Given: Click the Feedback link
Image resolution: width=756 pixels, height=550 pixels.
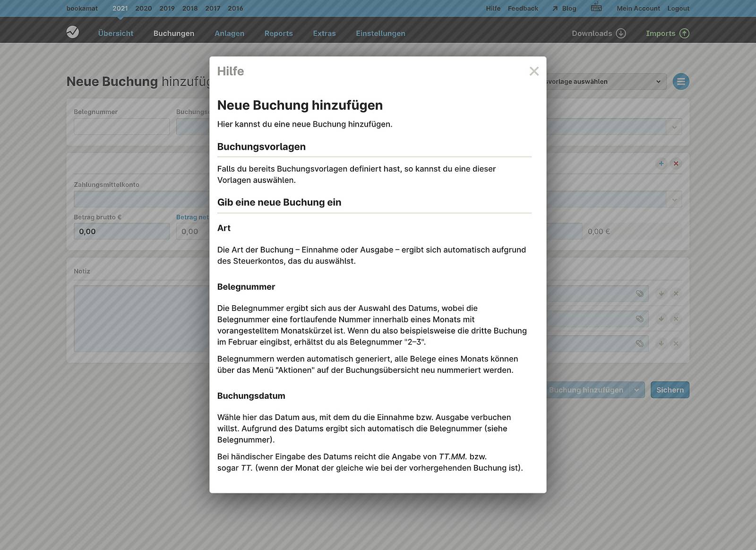Looking at the screenshot, I should [523, 9].
